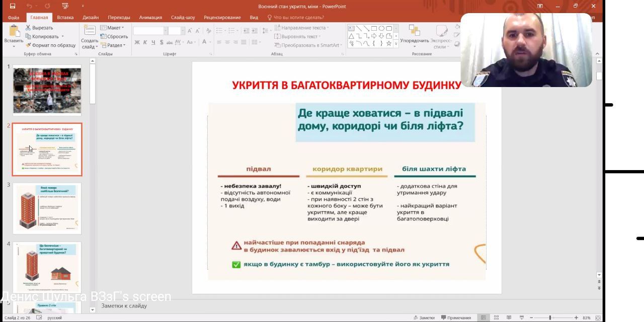The height and width of the screenshot is (322, 644).
Task: Select the Format Painter (Формат по образцу) tool
Action: coord(28,45)
